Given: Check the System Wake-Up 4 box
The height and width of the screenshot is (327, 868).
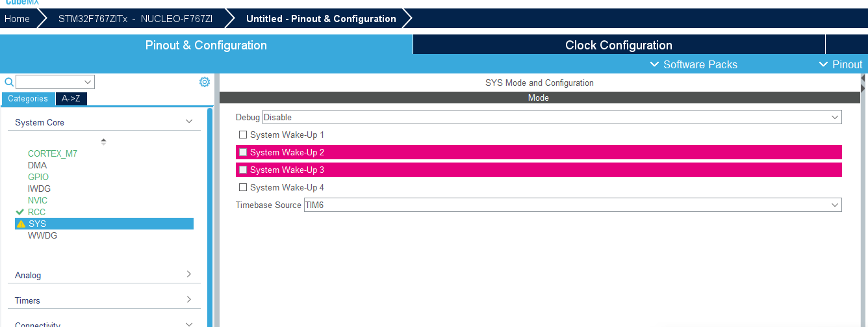Looking at the screenshot, I should point(243,187).
